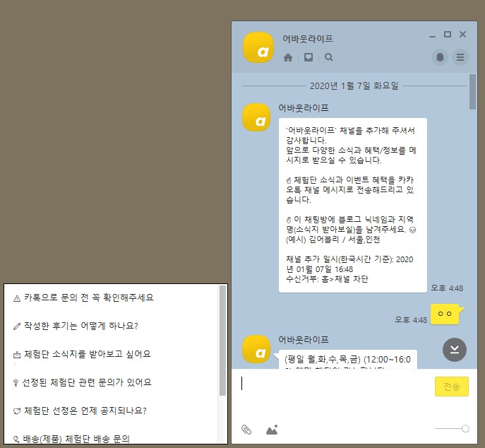Click the welcome message bubble text

coord(352,205)
